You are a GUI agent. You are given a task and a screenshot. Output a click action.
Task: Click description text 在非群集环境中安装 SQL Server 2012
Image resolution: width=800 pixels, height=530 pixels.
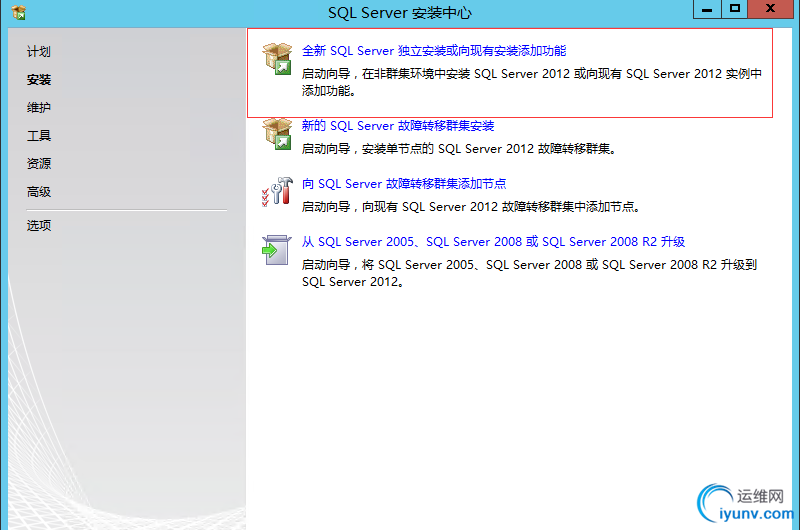(x=532, y=82)
